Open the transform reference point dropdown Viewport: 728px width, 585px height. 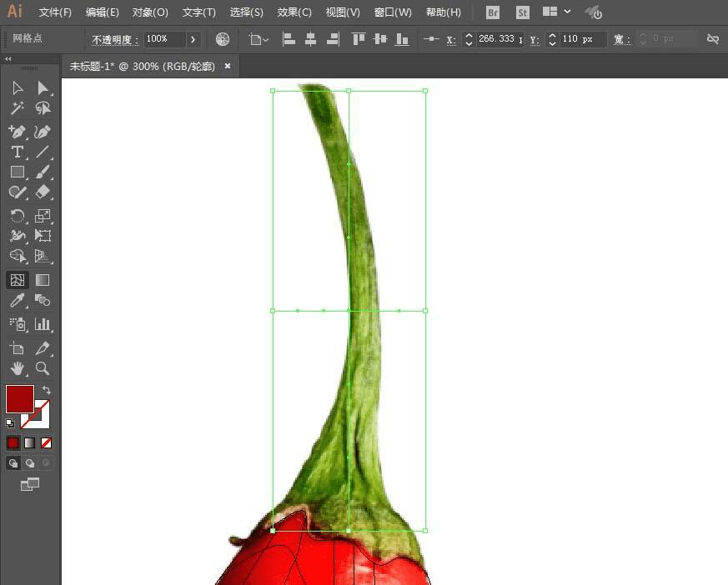260,38
